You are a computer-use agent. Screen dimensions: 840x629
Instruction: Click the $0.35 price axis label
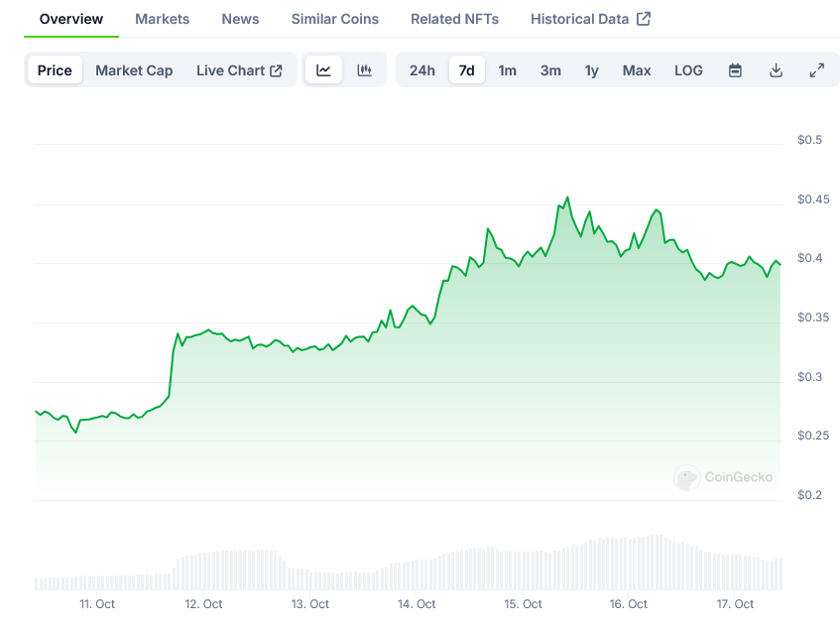pyautogui.click(x=813, y=317)
